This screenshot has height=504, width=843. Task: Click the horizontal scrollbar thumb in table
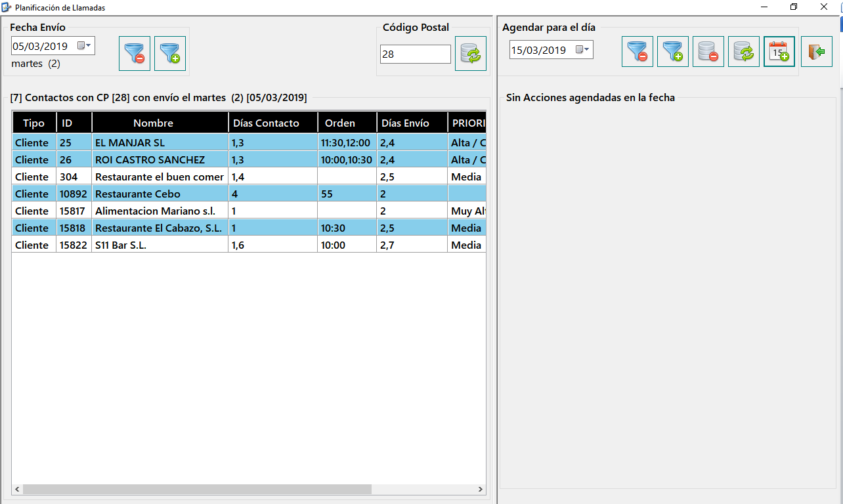point(198,490)
